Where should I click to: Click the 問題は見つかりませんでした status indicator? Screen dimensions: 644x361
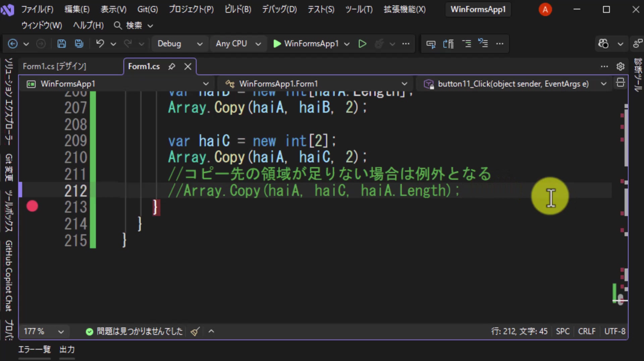[x=134, y=331]
